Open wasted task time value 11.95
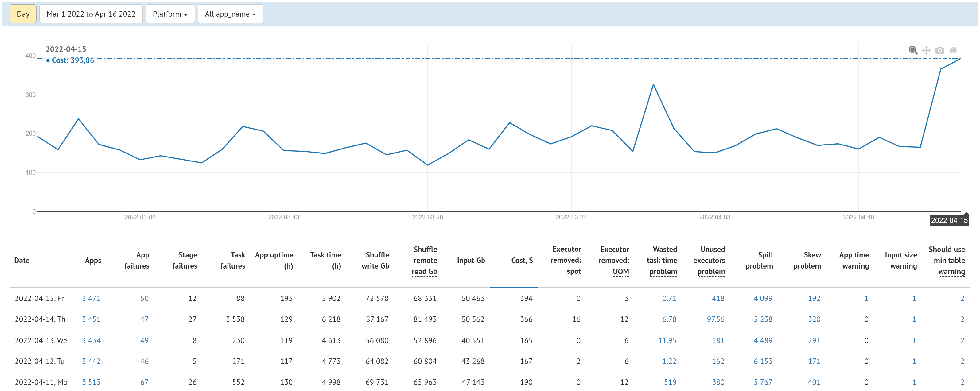 667,340
